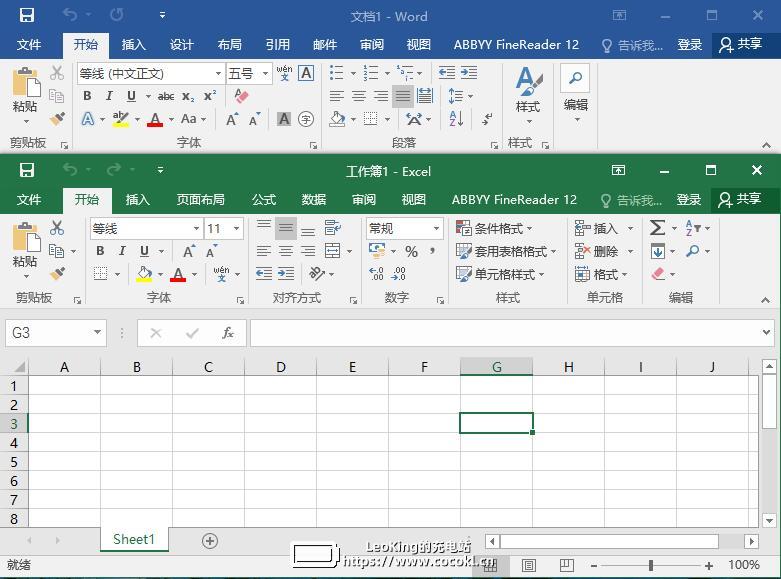The width and height of the screenshot is (781, 579).
Task: Click the AutoSum sigma icon in Excel
Action: (x=657, y=228)
